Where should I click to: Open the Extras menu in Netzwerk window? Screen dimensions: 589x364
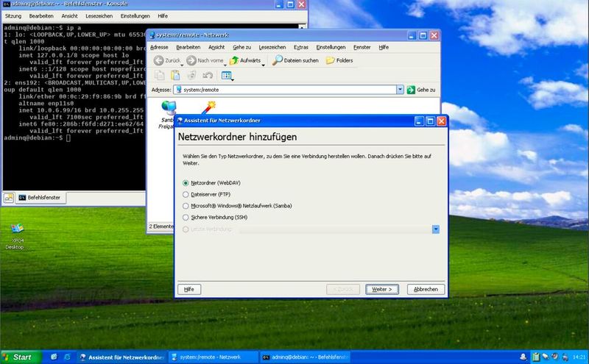point(301,47)
